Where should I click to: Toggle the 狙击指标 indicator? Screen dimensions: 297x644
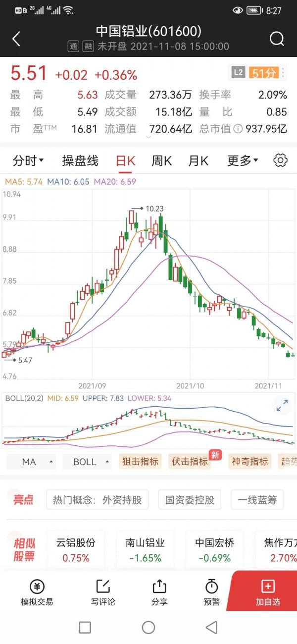click(x=140, y=462)
